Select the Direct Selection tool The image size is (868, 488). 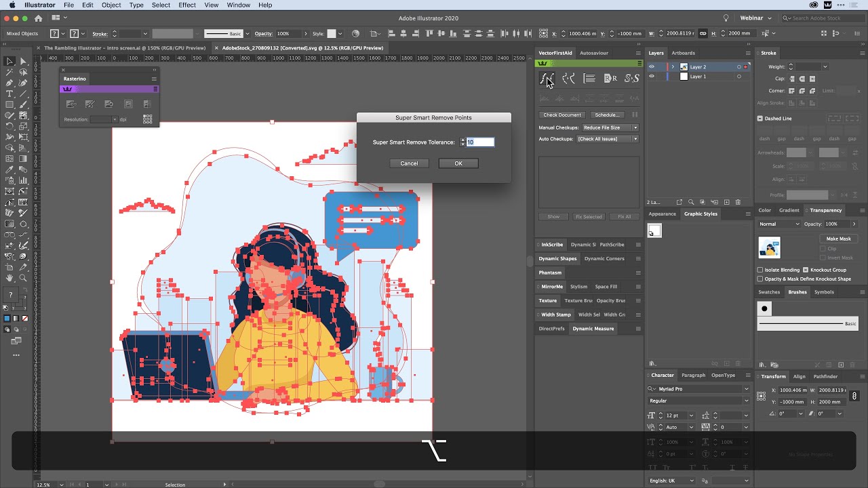tap(23, 61)
